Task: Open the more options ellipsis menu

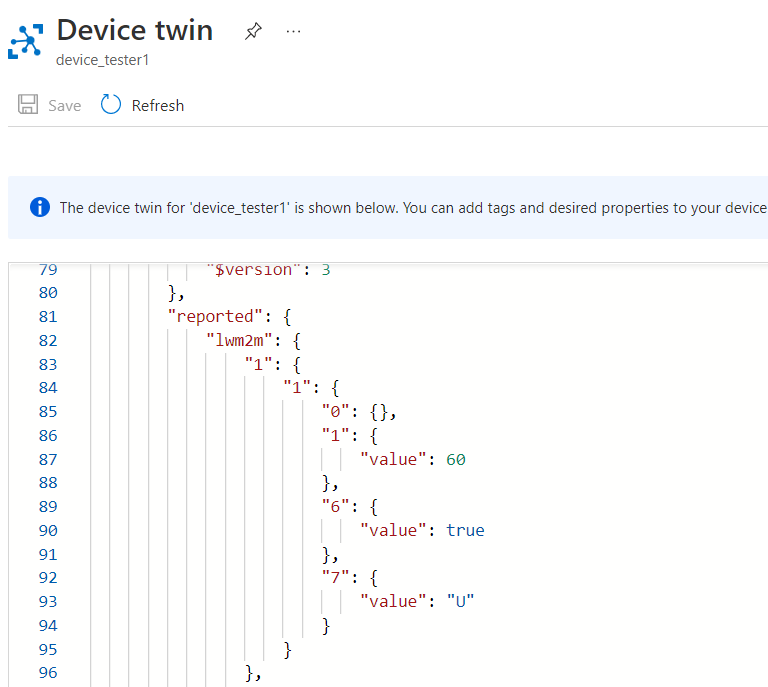Action: pyautogui.click(x=293, y=32)
